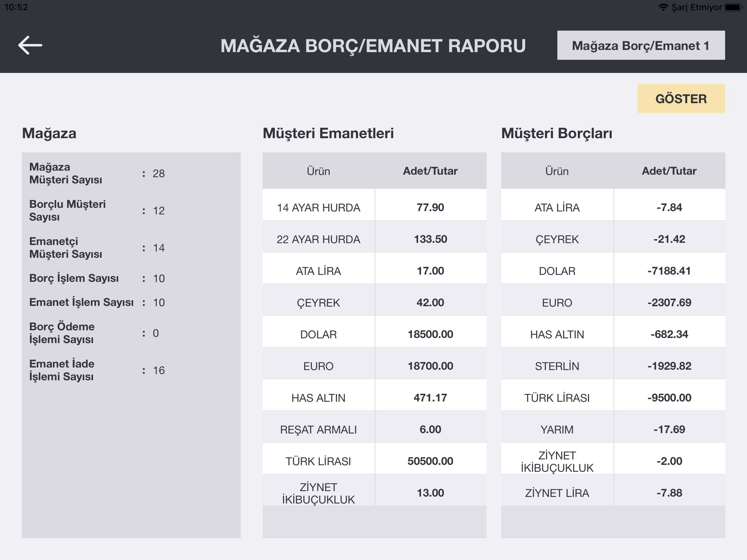Screen dimensions: 747x560
Task: Click the Borç İşlem Sayısı label
Action: click(74, 278)
